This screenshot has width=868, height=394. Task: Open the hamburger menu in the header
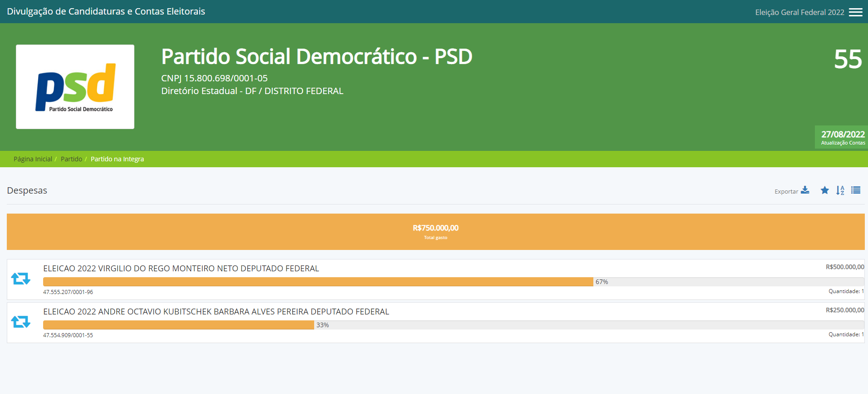tap(855, 12)
